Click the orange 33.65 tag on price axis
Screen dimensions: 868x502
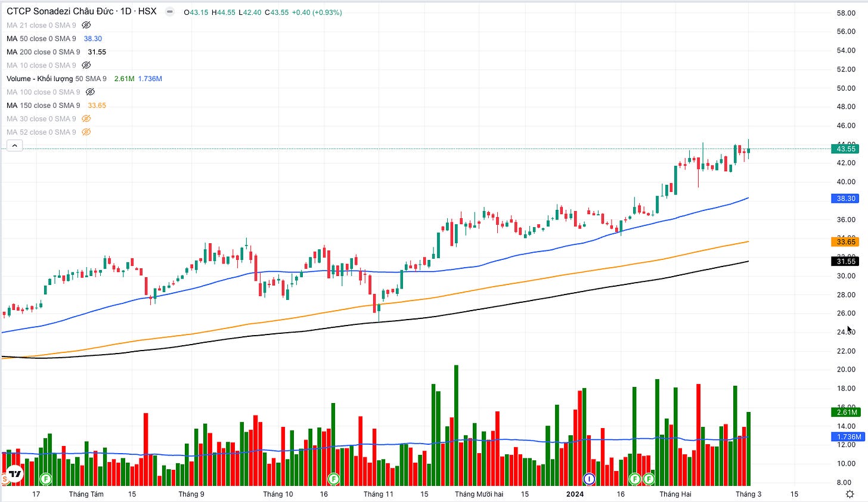845,241
